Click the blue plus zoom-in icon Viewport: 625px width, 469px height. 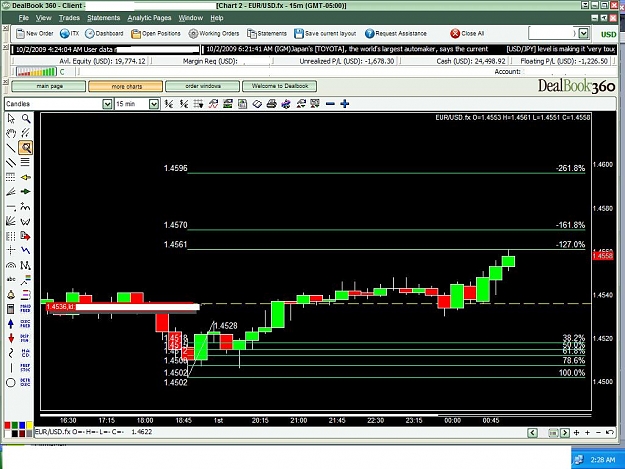click(x=345, y=104)
